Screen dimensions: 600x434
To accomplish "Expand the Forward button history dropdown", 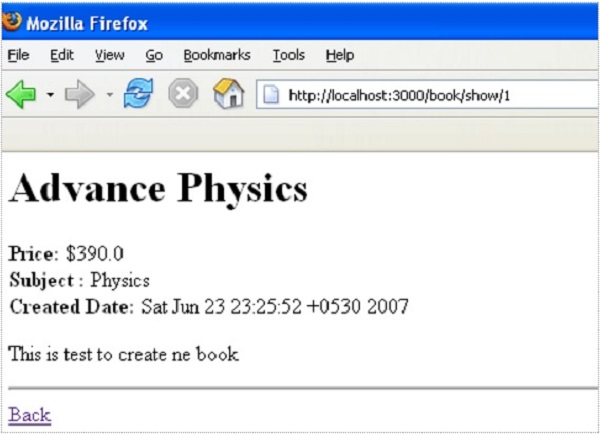I will tap(108, 96).
